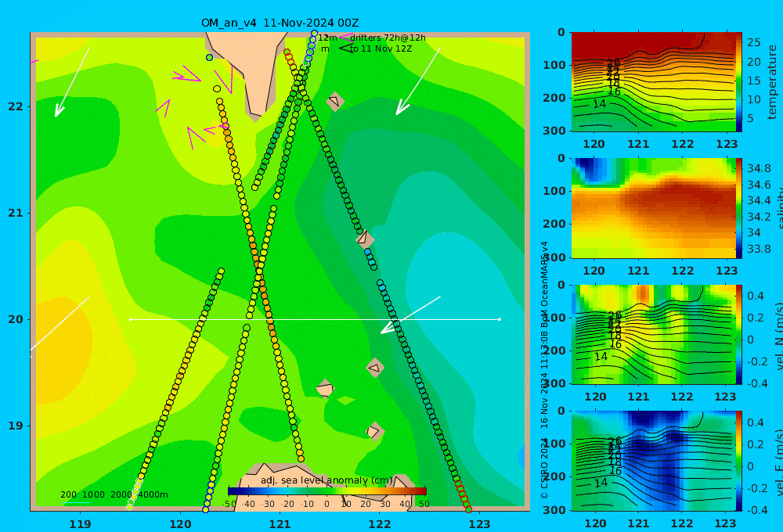This screenshot has height=532, width=783.
Task: Click the vel. N colorbar strip
Action: 739,334
